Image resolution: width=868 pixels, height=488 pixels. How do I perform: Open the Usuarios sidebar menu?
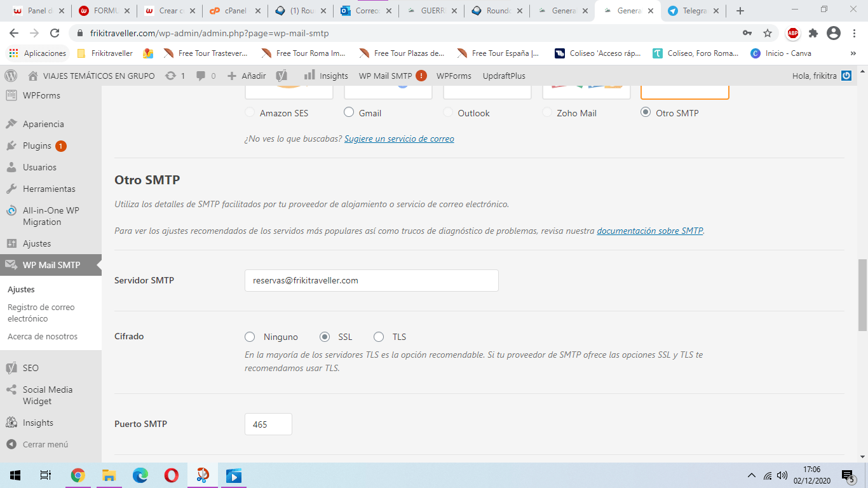pos(51,167)
